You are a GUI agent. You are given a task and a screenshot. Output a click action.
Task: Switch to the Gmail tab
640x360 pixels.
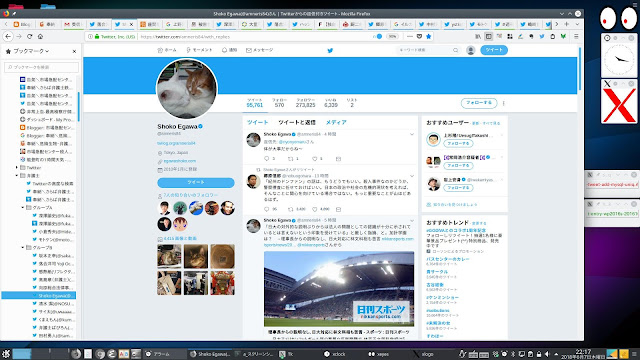coord(73,24)
